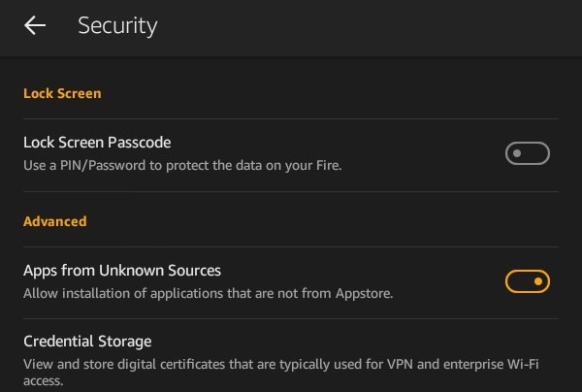Click the Advanced section header
The height and width of the screenshot is (392, 582).
coord(55,221)
